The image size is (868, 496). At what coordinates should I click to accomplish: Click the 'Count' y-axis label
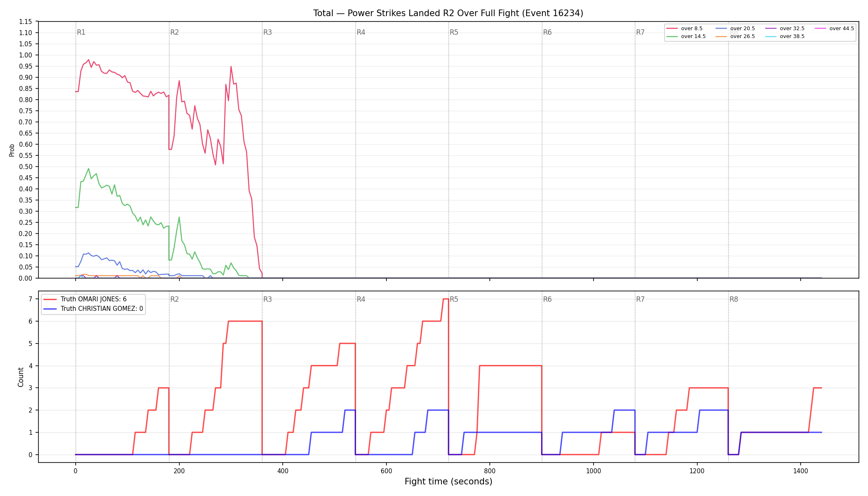click(21, 377)
